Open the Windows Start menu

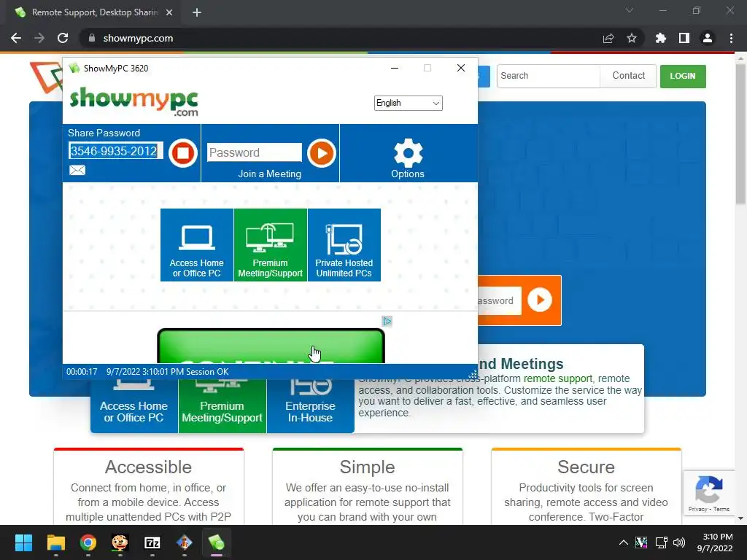[x=23, y=542]
